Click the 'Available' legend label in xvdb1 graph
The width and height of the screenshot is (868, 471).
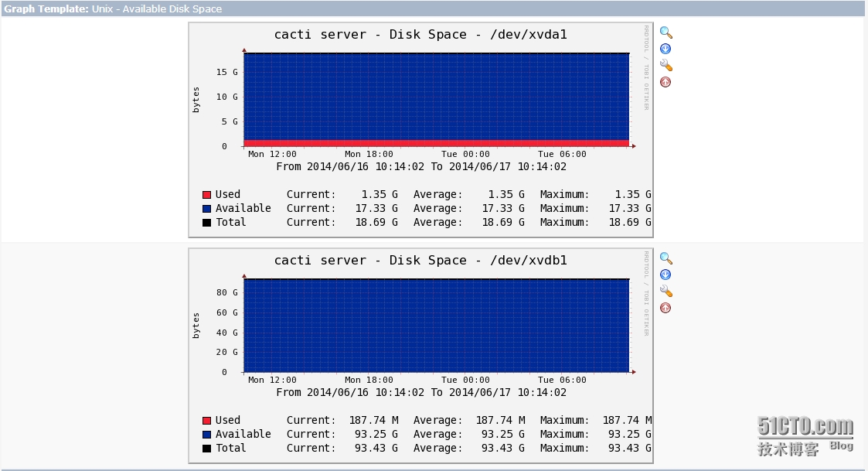[x=243, y=435]
